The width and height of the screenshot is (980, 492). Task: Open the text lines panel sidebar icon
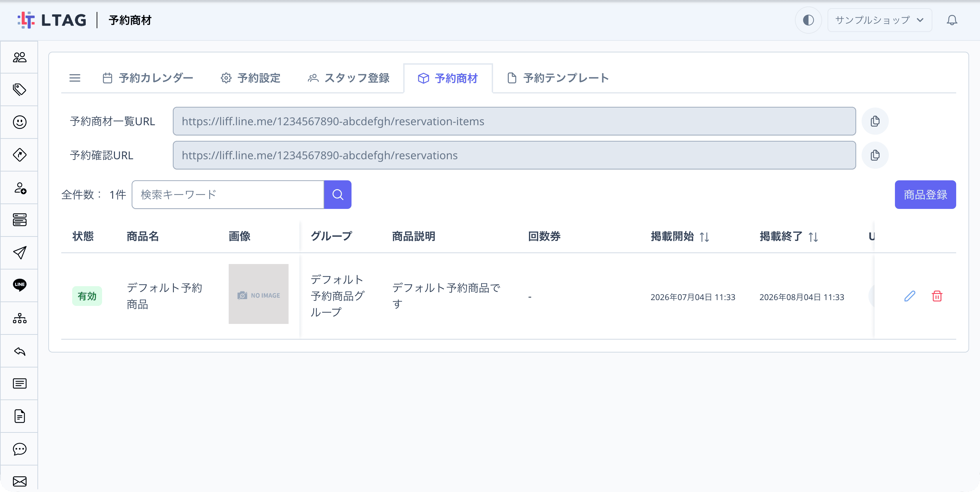coord(19,383)
